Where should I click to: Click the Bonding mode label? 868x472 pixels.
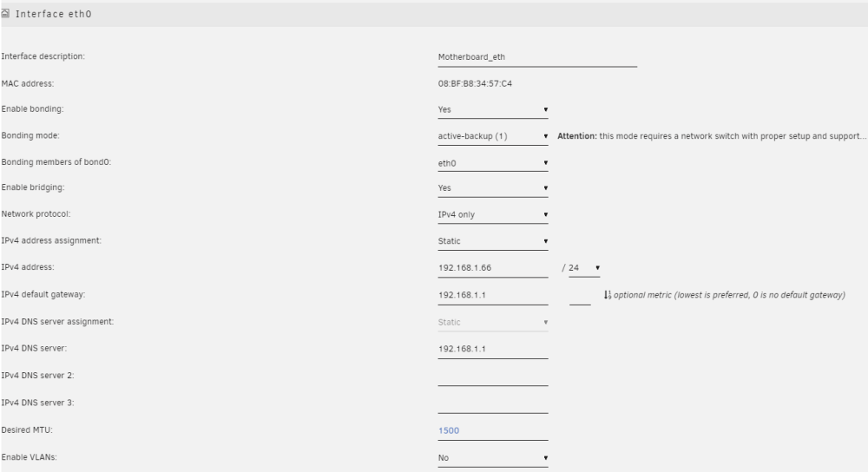(30, 135)
